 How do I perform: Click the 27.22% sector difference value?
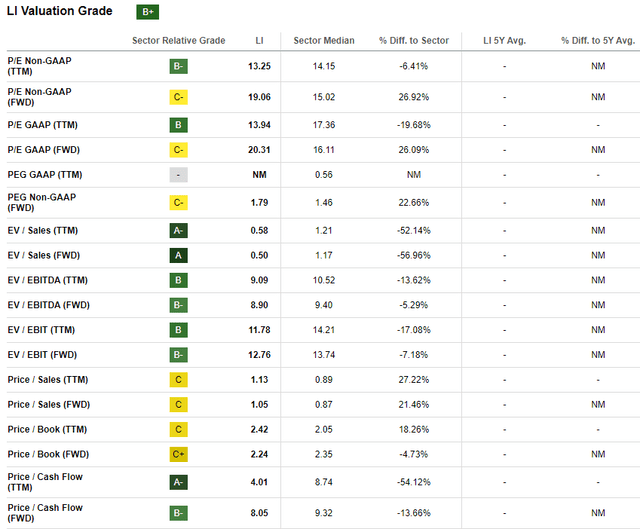[413, 380]
